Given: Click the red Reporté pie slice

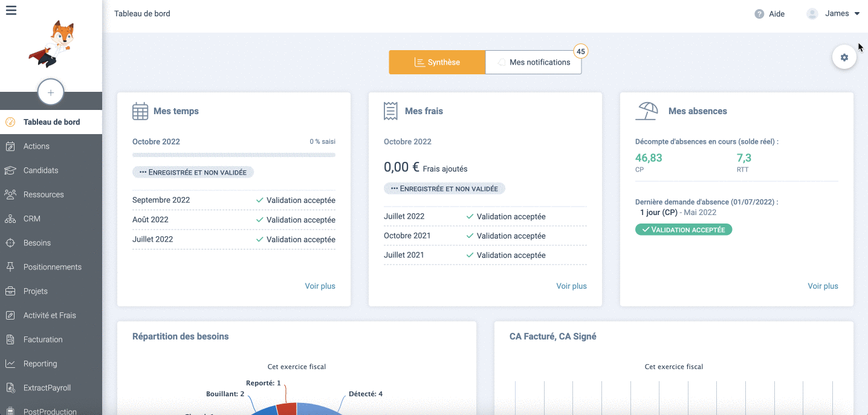Looking at the screenshot, I should tap(287, 409).
